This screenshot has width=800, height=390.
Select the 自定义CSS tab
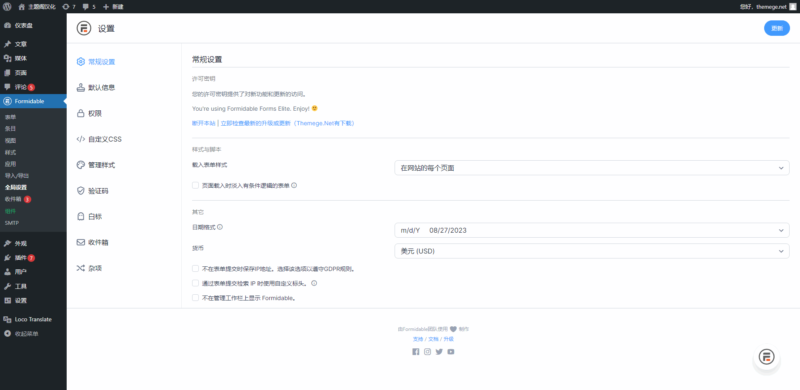pyautogui.click(x=99, y=139)
